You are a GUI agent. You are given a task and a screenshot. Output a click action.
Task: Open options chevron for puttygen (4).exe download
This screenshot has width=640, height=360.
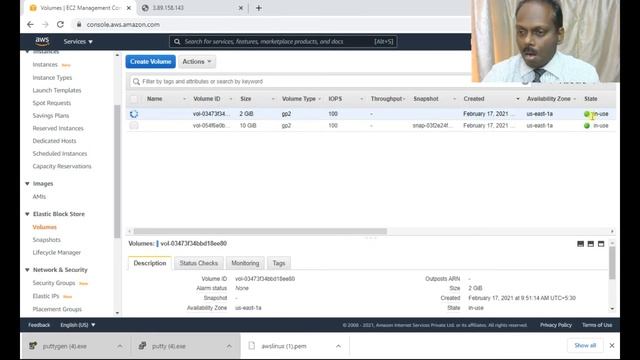pyautogui.click(x=120, y=346)
